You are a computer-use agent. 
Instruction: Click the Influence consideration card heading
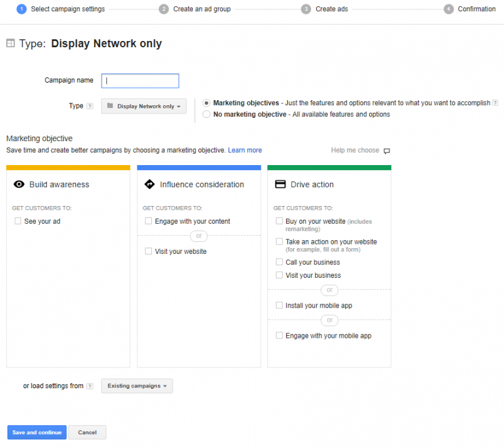coord(202,185)
